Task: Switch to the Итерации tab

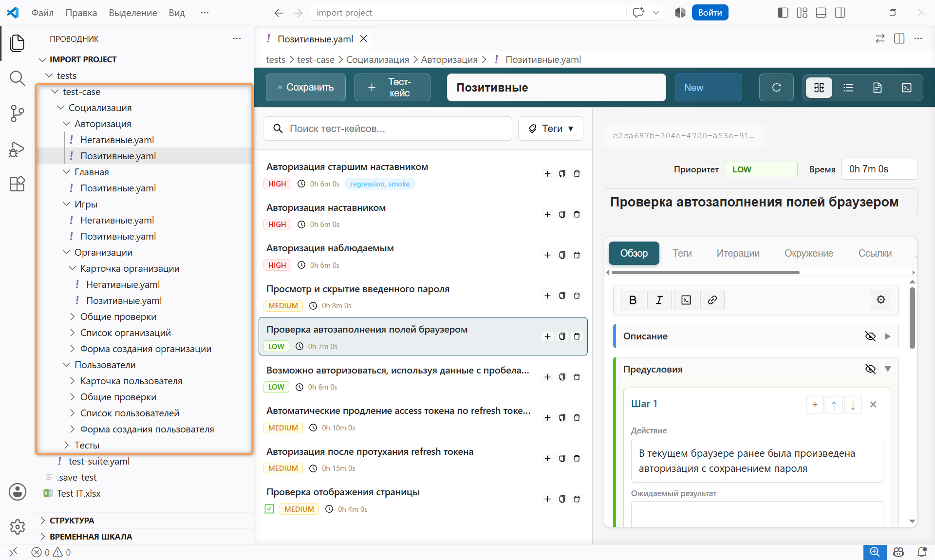Action: click(738, 253)
